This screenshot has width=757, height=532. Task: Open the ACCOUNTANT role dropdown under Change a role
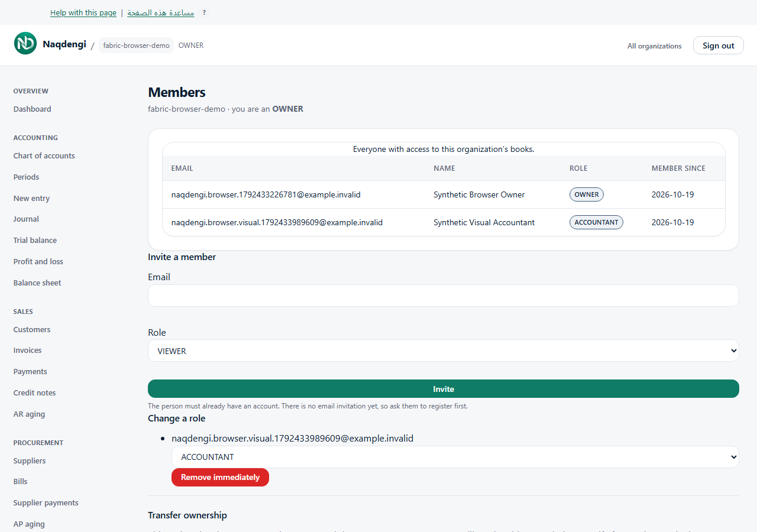point(455,457)
